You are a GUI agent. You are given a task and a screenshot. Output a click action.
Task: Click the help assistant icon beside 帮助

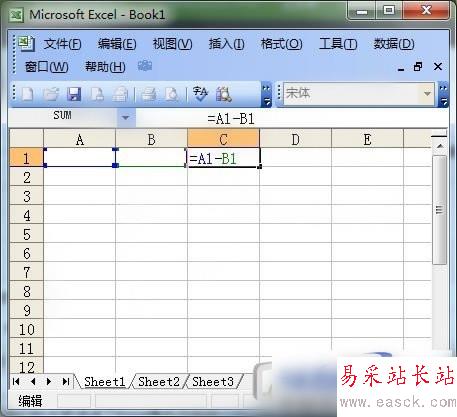click(x=145, y=66)
